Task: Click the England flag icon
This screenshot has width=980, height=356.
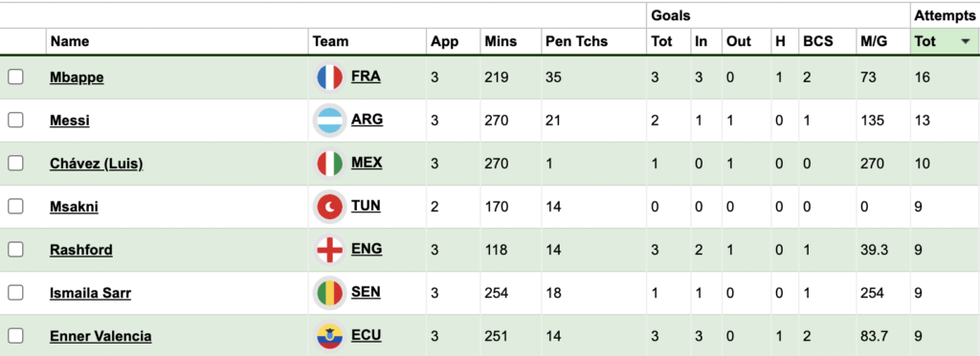Action: 329,250
